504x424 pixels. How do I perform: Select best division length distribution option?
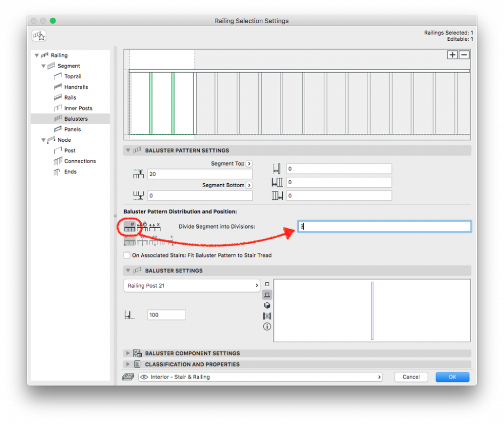(154, 227)
